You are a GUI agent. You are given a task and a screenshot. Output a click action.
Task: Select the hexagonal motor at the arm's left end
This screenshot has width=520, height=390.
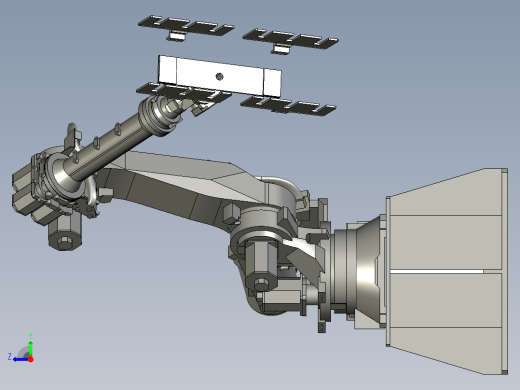65,232
